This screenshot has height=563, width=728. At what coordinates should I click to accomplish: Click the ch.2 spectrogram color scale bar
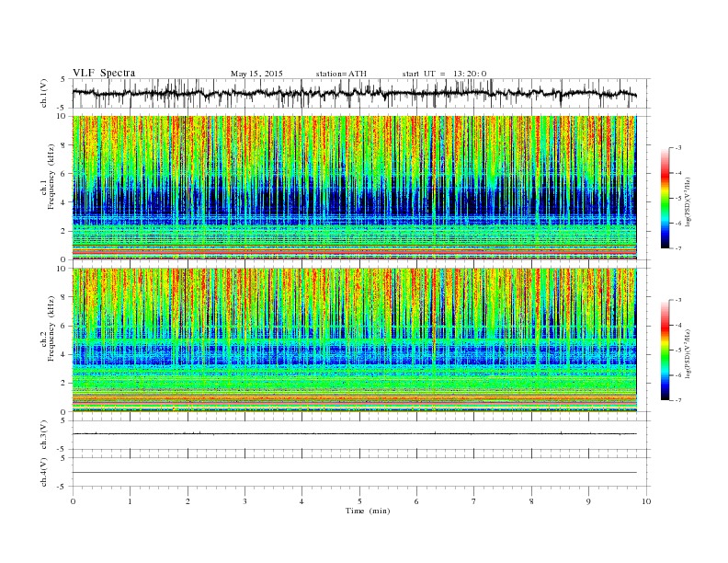[665, 350]
